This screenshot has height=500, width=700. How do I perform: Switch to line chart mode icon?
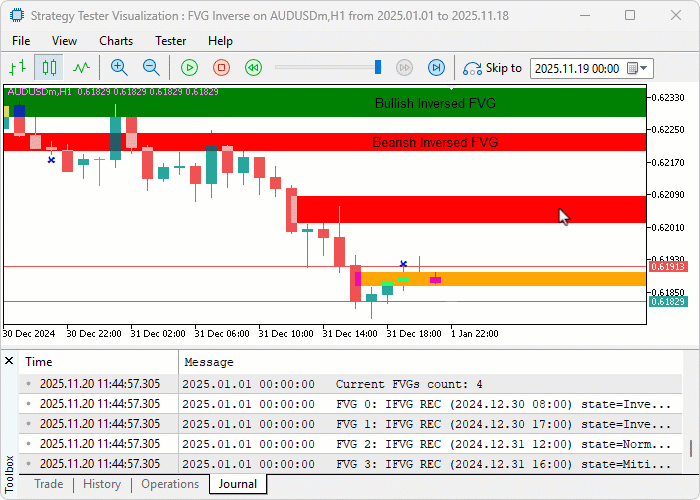pyautogui.click(x=81, y=68)
